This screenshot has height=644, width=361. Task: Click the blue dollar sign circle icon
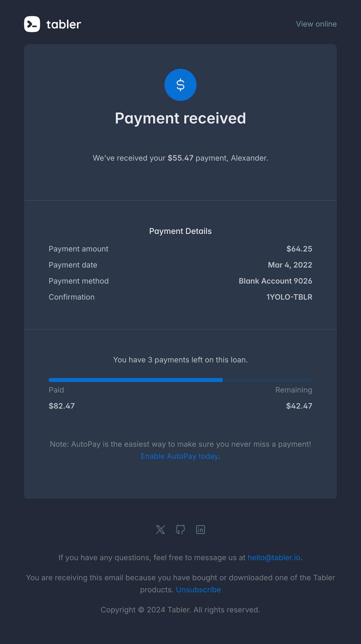[x=180, y=85]
